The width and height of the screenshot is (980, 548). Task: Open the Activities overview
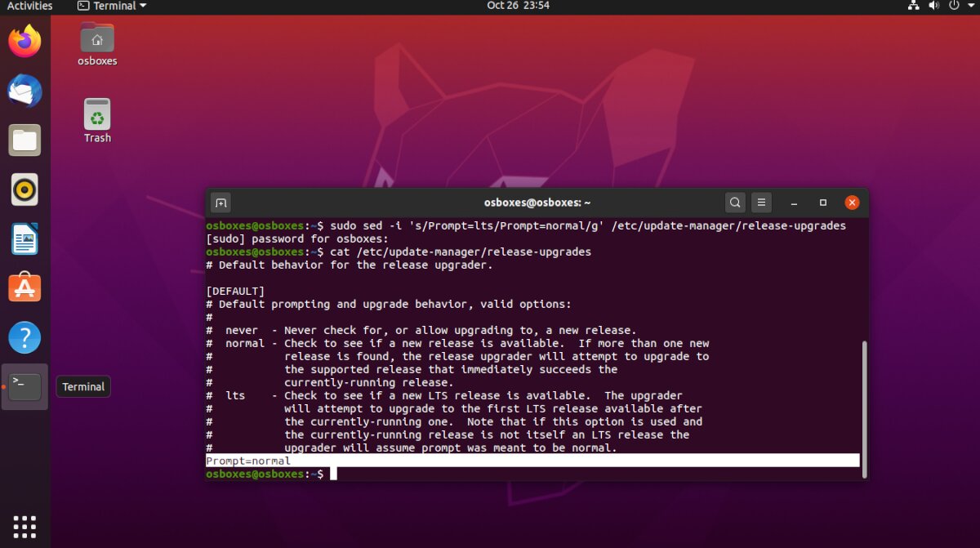29,6
